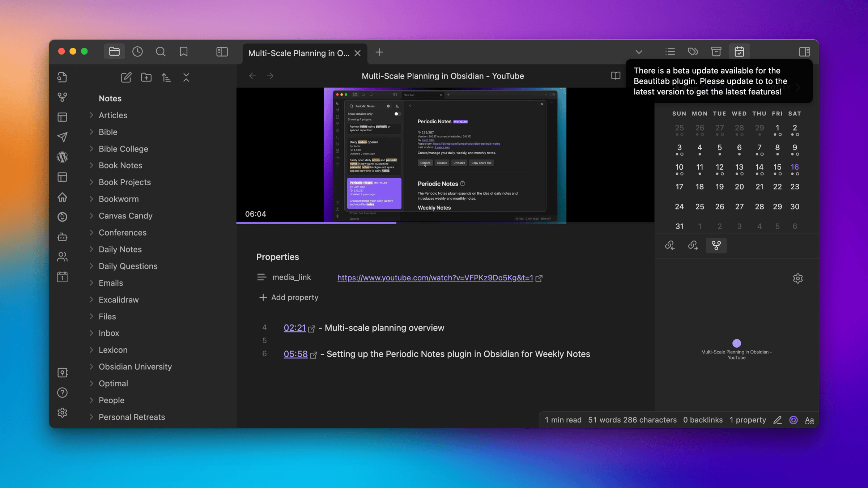The width and height of the screenshot is (868, 488).
Task: Toggle the right sidebar panel
Action: (804, 52)
